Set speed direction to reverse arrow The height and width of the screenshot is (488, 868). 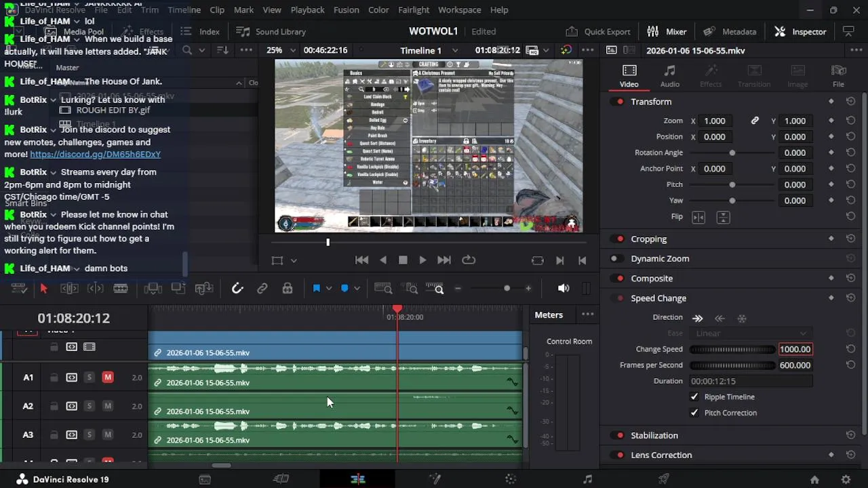tap(720, 318)
